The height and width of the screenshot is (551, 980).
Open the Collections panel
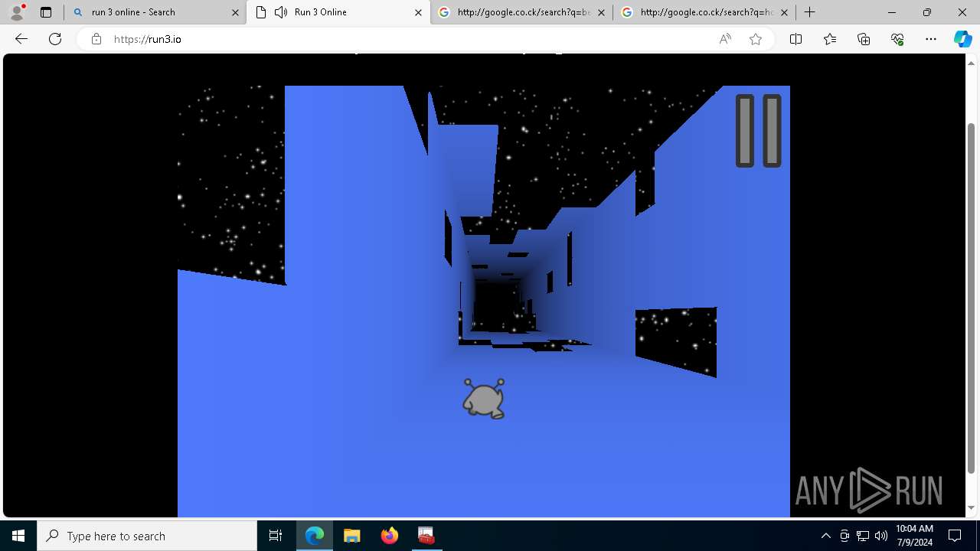coord(864,39)
